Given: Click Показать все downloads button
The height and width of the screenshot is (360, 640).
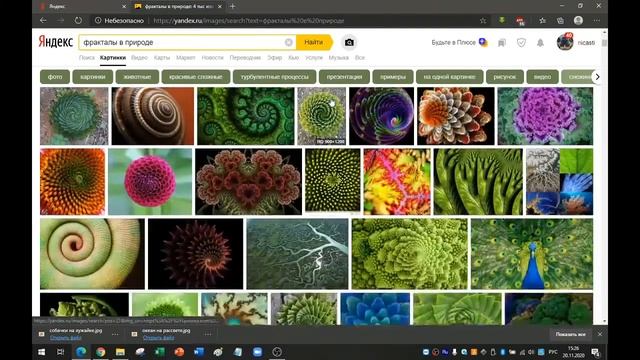Looking at the screenshot, I should tap(570, 334).
